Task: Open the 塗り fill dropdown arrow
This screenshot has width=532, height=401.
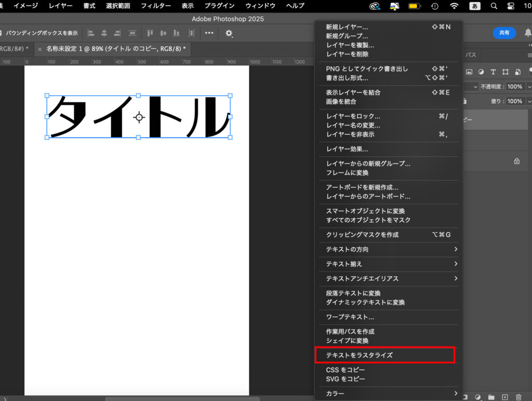Action: coord(529,101)
